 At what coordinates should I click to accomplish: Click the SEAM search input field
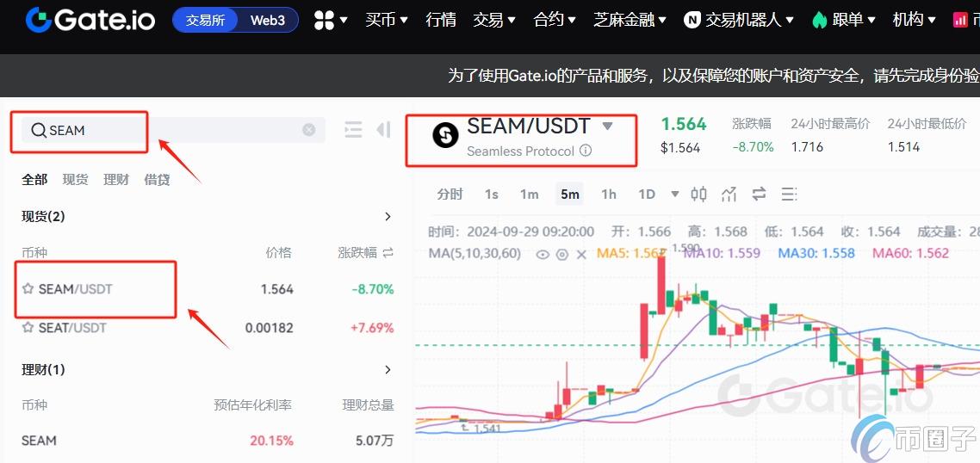173,130
